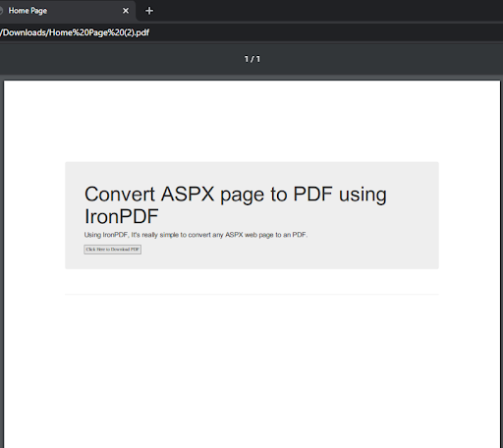Image resolution: width=503 pixels, height=448 pixels.
Task: Click the sentence starting 'Using IronPDF, It's really simple'
Action: click(x=196, y=235)
